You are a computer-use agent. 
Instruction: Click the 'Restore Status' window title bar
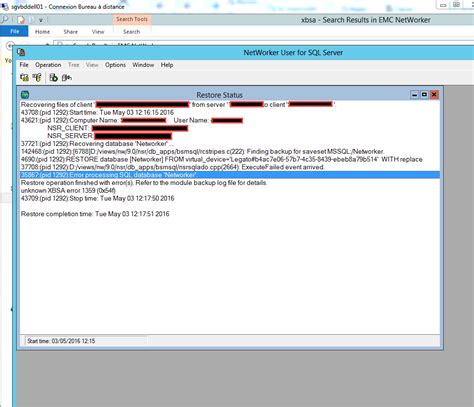219,95
